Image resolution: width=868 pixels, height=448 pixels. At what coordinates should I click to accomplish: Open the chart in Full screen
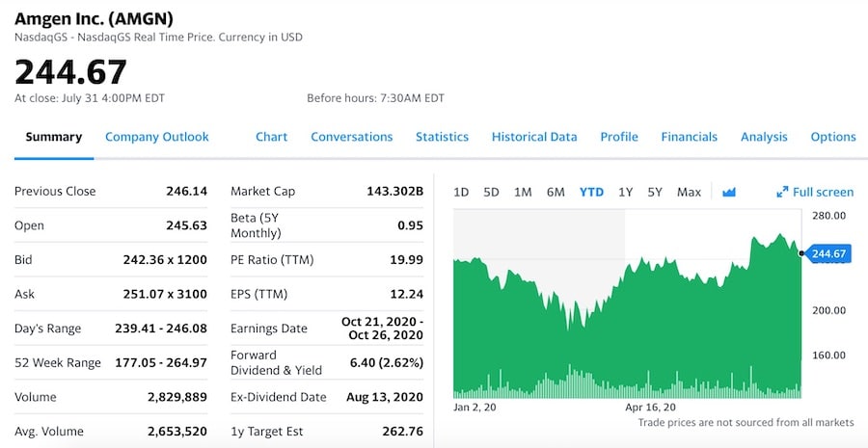(815, 192)
